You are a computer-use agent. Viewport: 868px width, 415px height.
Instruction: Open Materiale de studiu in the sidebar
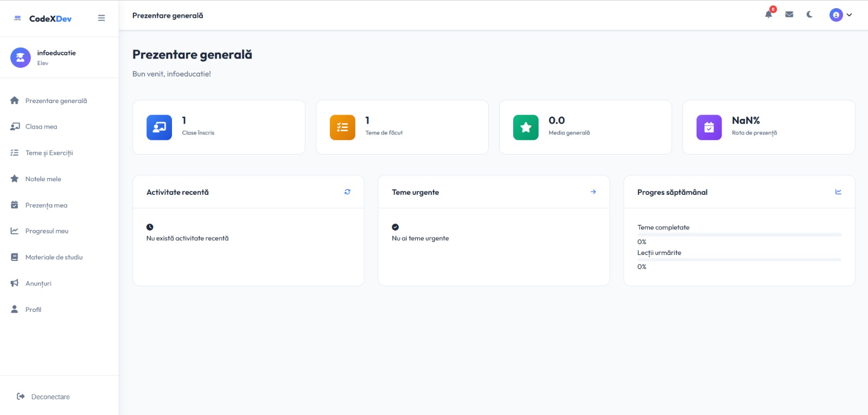click(59, 257)
